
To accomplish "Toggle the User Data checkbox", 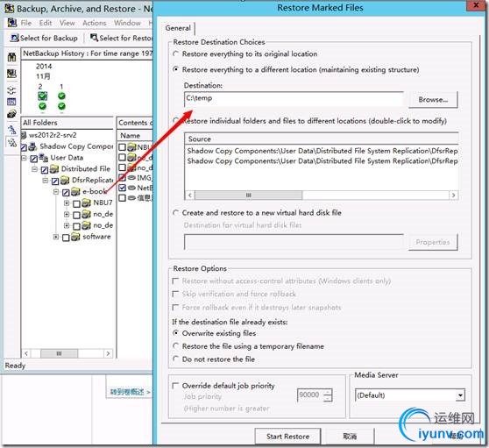I will pos(33,159).
